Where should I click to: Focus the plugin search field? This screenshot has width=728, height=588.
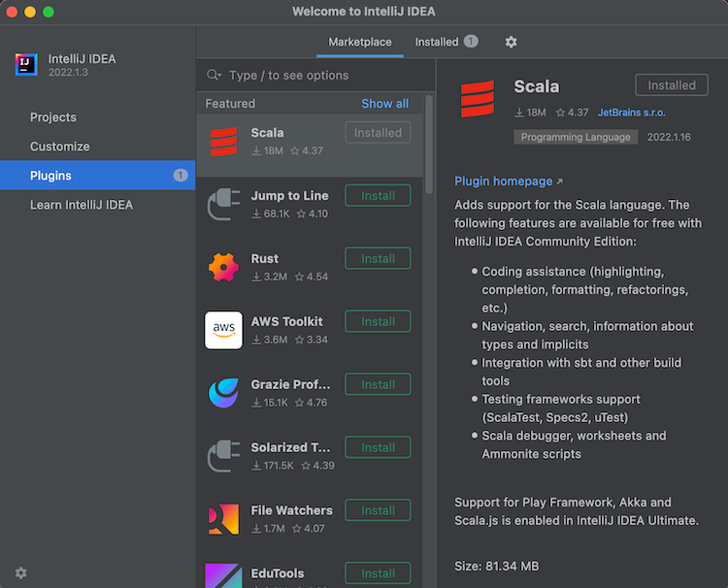pyautogui.click(x=315, y=75)
